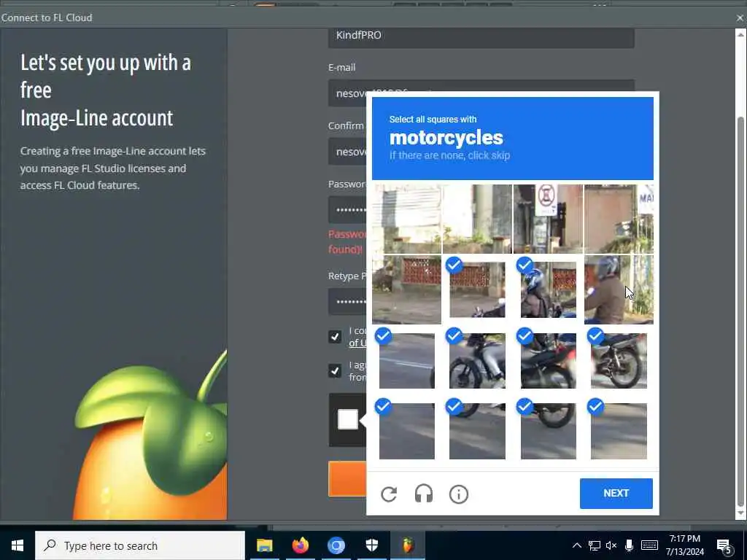Open captcha help info icon
Screen dimensions: 747x560
458,494
